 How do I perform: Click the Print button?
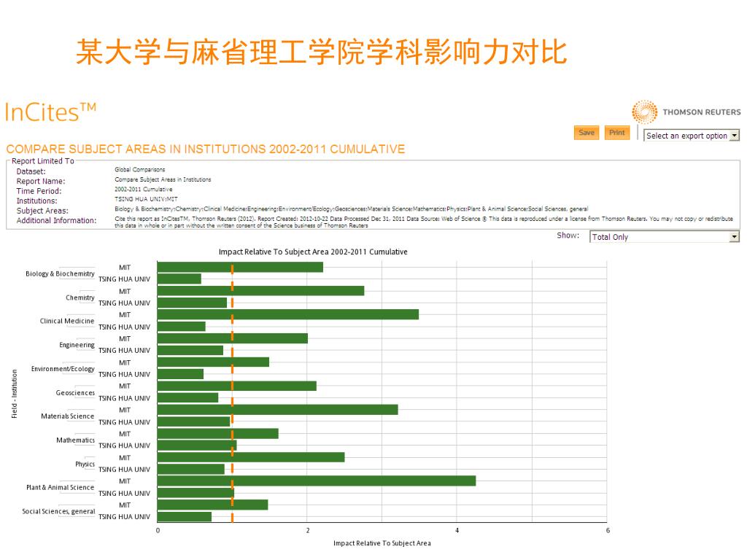617,133
